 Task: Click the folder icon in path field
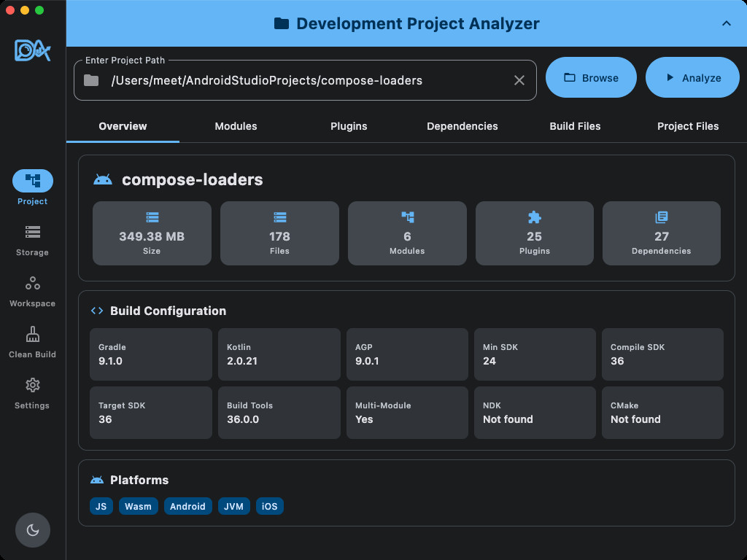[x=91, y=80]
